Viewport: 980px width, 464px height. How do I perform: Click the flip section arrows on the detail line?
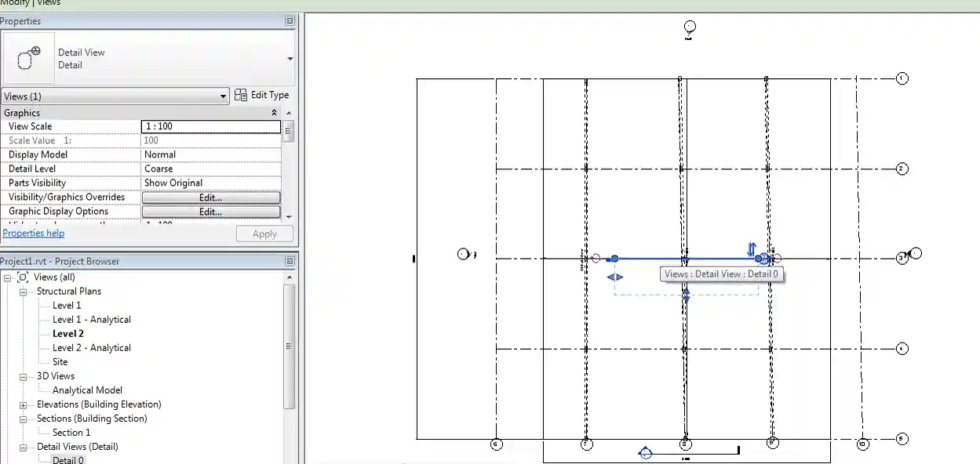point(751,248)
